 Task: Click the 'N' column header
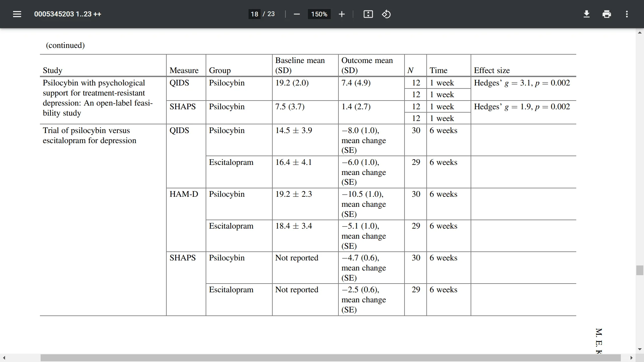point(411,70)
